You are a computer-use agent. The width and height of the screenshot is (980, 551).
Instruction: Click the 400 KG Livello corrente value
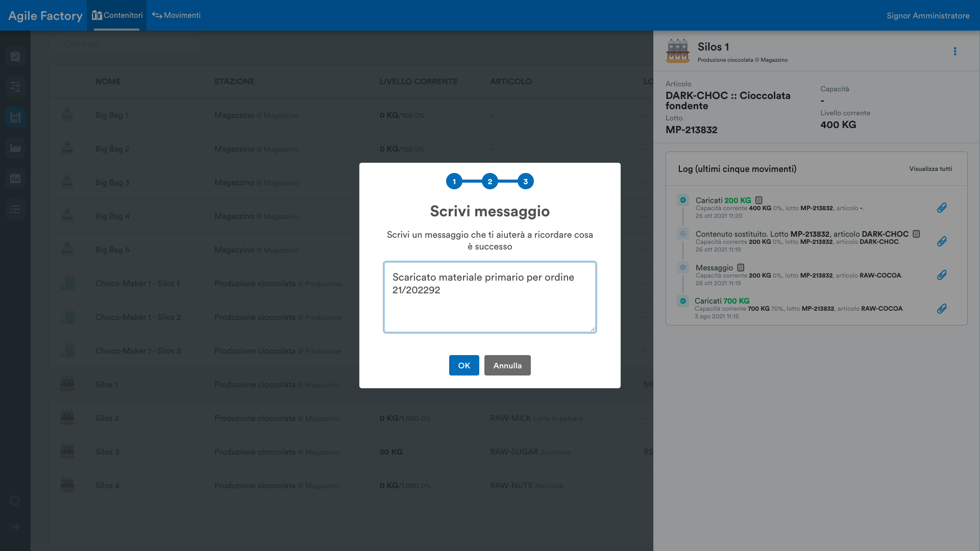click(838, 125)
